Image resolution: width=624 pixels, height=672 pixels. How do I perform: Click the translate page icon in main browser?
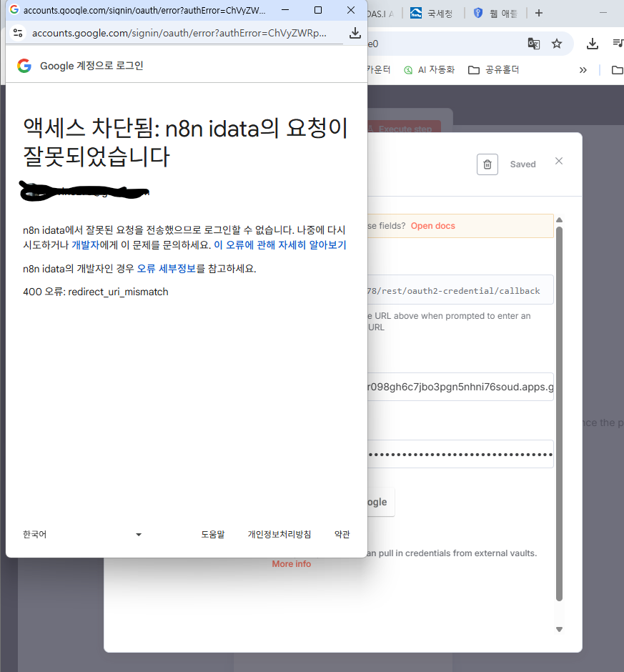533,44
